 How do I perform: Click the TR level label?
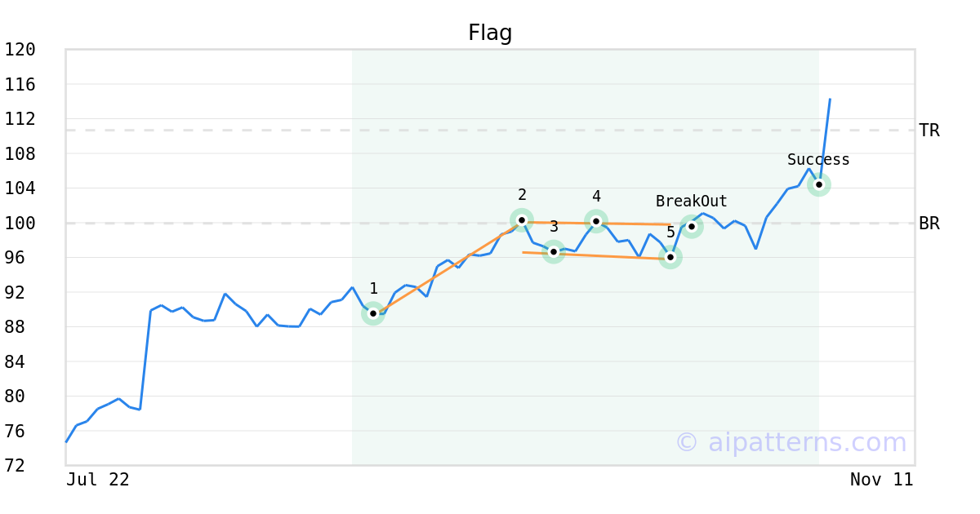tap(929, 131)
